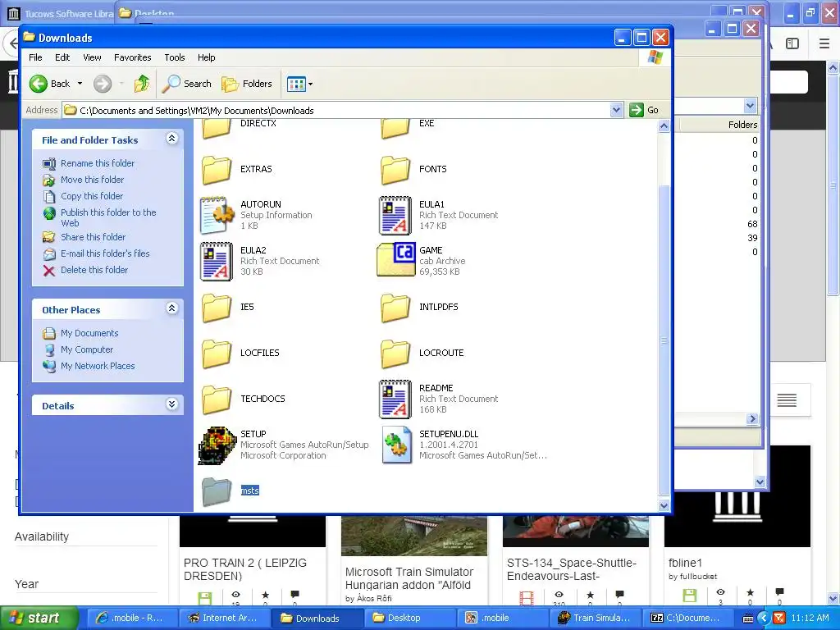The image size is (840, 630).
Task: Select the AUTORUN setup information file icon
Action: (x=217, y=216)
